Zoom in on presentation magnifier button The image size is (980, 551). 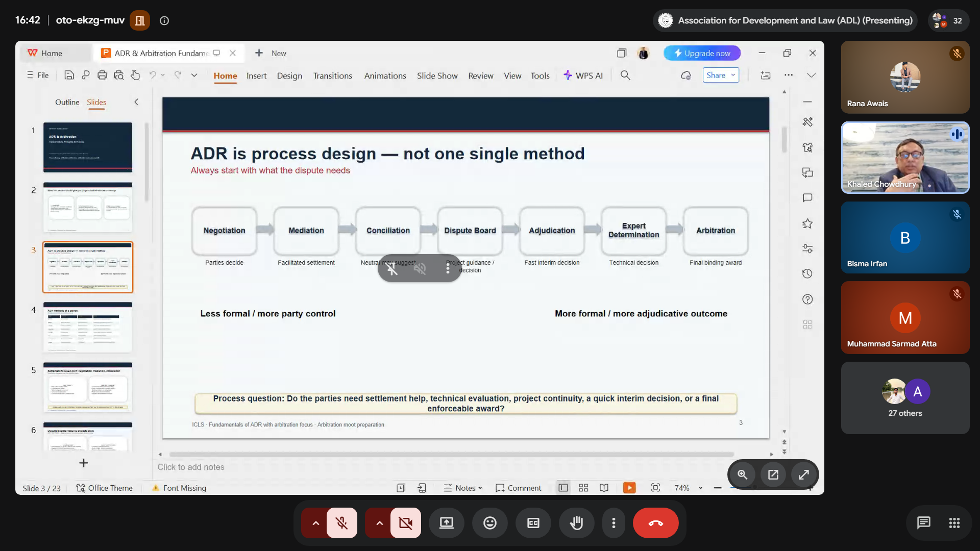pyautogui.click(x=743, y=474)
